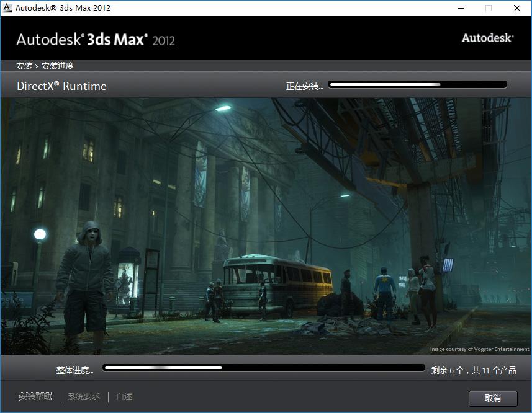532x413 pixels.
Task: Click the 安装 > 安装进度 breadcrumb text
Action: 45,66
